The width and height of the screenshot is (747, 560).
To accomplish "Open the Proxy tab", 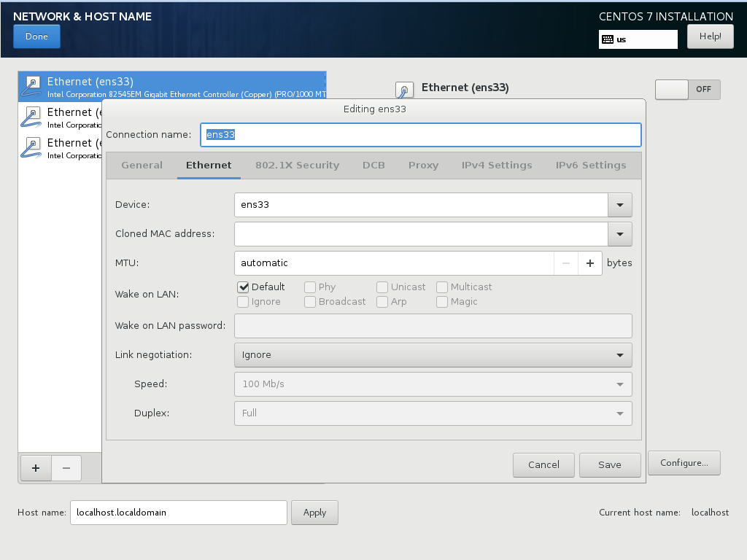I will click(424, 166).
